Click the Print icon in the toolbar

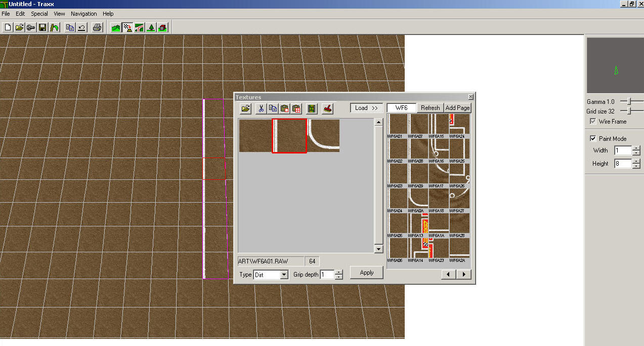click(x=97, y=27)
